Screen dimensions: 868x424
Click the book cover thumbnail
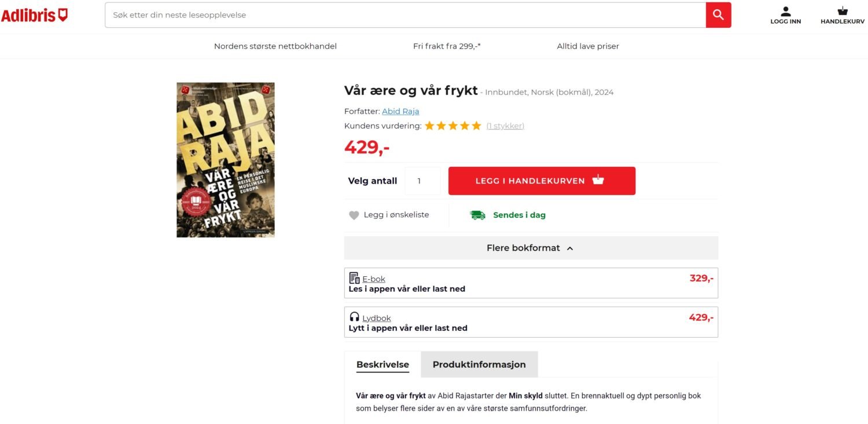point(226,160)
